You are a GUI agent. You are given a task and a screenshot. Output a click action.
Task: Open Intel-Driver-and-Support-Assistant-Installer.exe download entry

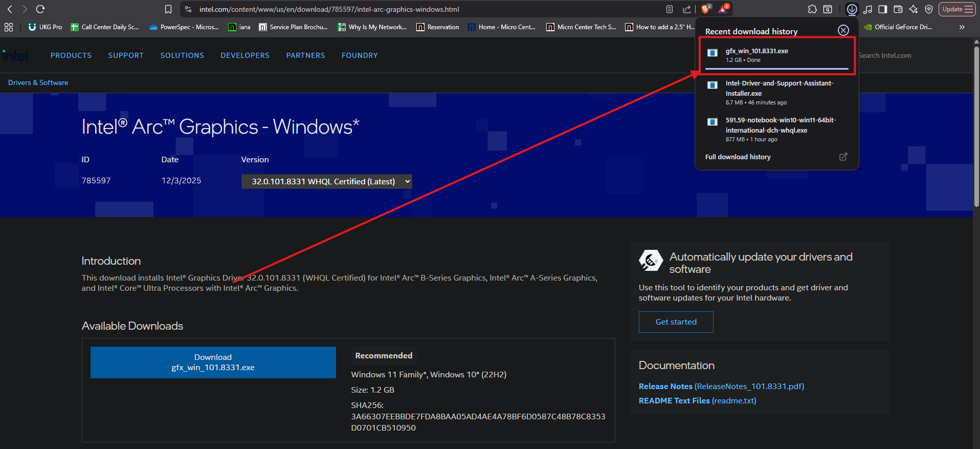click(x=776, y=93)
